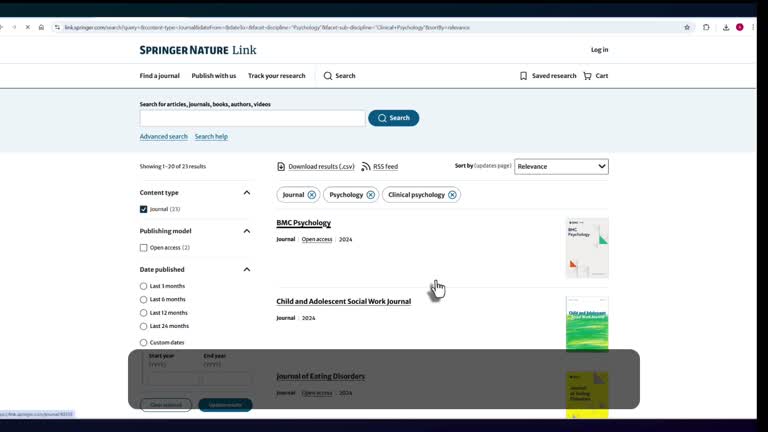Click the RSS feed link text
This screenshot has height=432, width=768.
point(385,167)
